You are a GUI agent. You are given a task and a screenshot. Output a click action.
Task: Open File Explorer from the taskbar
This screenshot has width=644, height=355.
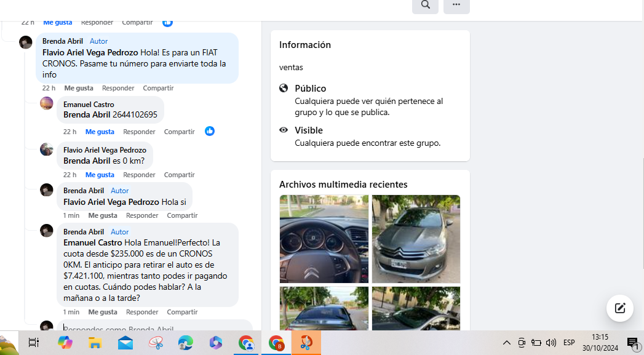[x=95, y=343]
